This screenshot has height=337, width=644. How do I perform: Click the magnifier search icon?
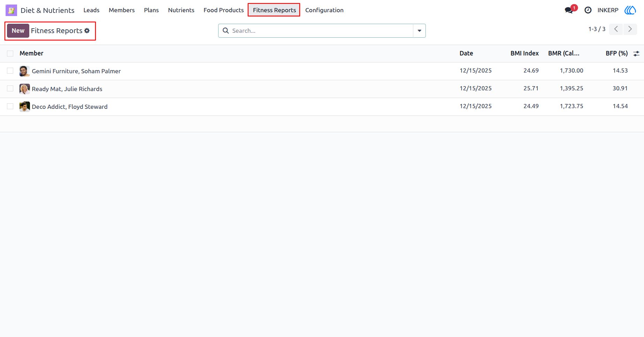(x=226, y=31)
